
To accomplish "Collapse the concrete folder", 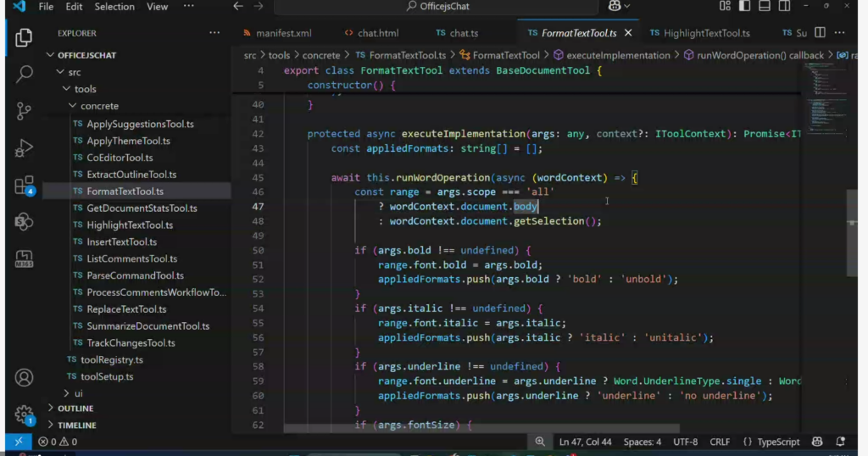I will pyautogui.click(x=99, y=106).
